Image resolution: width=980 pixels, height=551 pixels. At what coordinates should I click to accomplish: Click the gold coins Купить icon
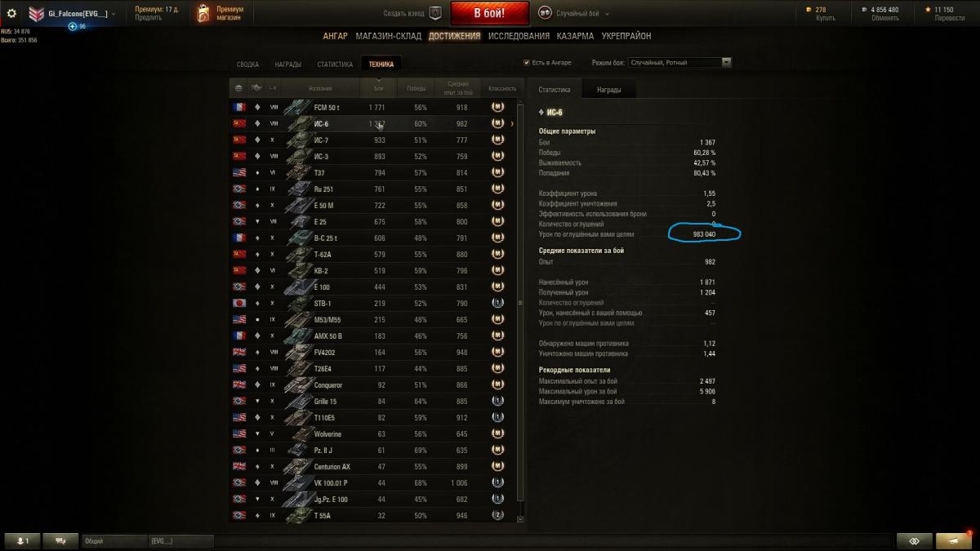point(809,10)
